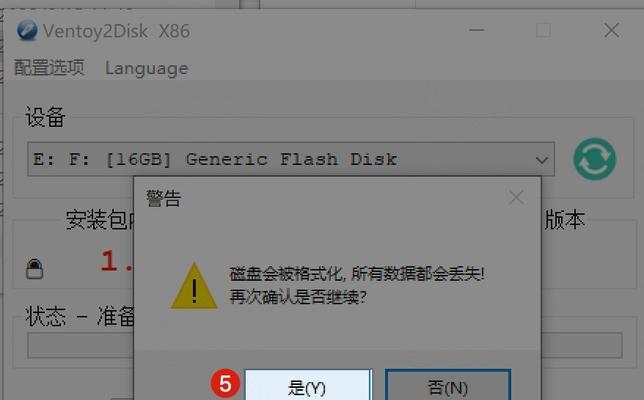The image size is (644, 400).
Task: Confirm formatting with the 是(Y) button
Action: coord(308,385)
